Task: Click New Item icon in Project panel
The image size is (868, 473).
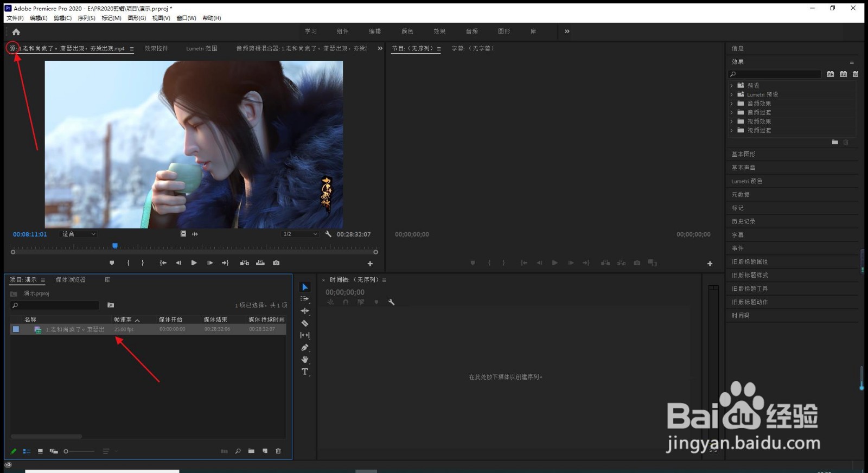Action: [265, 451]
